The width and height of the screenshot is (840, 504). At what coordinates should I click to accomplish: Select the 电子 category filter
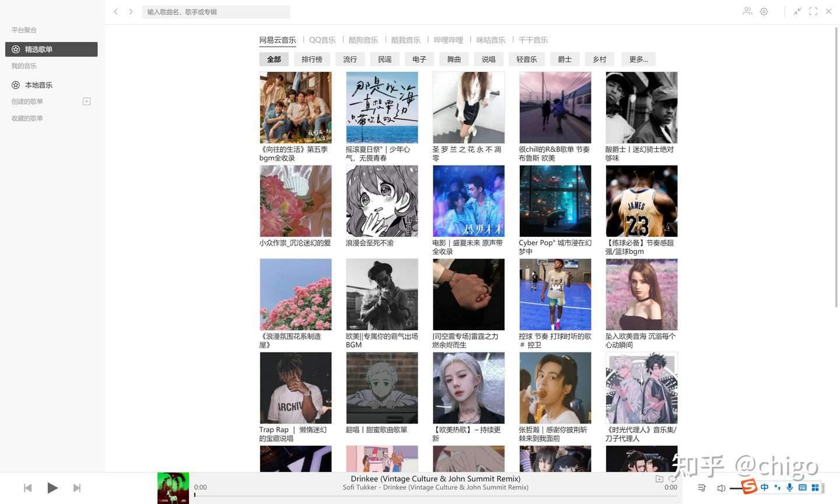click(419, 60)
